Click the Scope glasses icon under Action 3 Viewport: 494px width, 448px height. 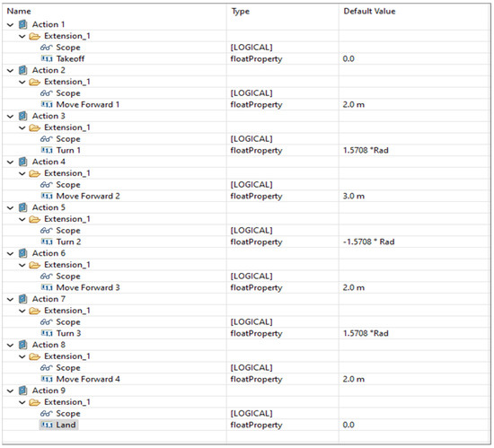click(x=46, y=139)
